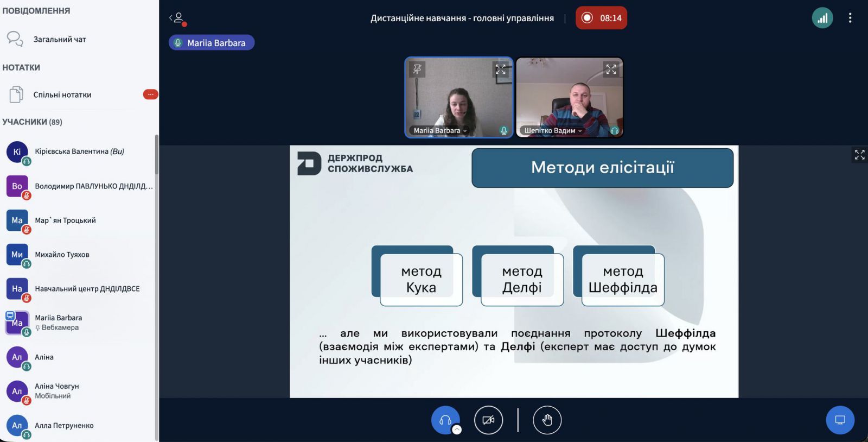Screen dimensions: 868x442
Task: Open the connection status indicator
Action: pos(822,18)
